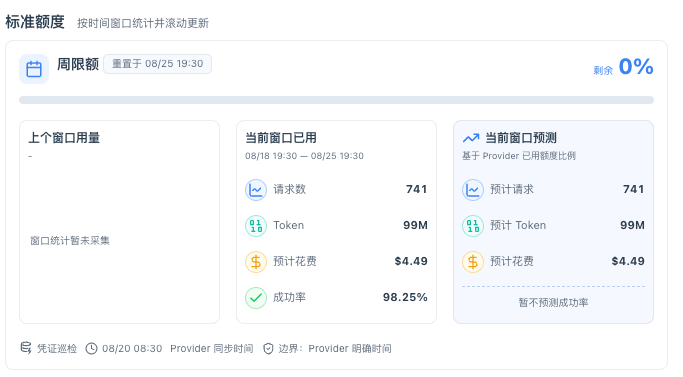Screen dimensions: 683x377
Task: Click the Provider 同步时间 label
Action: coord(212,349)
